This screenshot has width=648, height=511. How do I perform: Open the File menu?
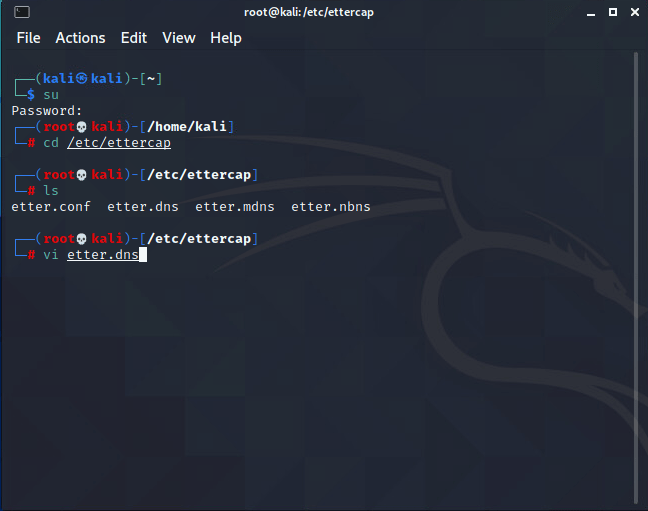[x=29, y=38]
